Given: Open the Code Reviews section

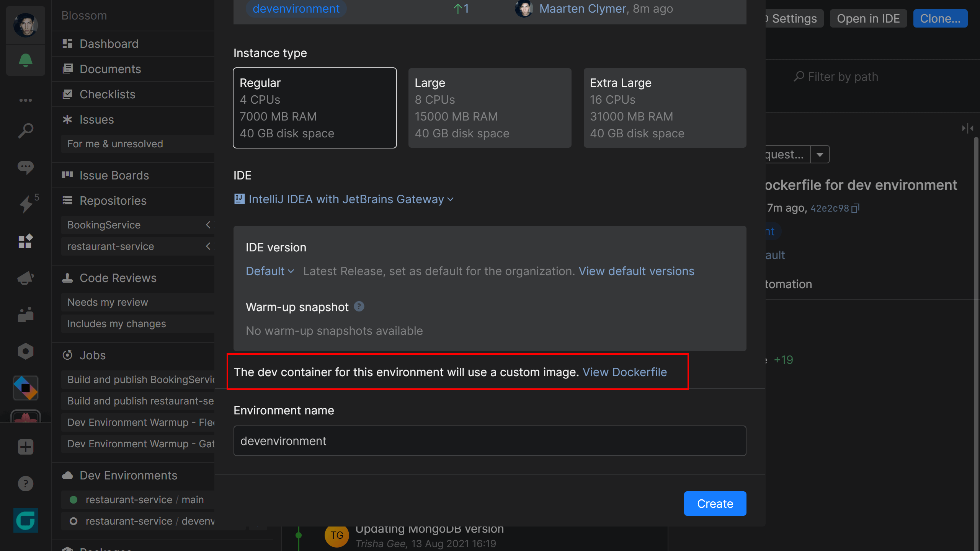Looking at the screenshot, I should coord(118,277).
